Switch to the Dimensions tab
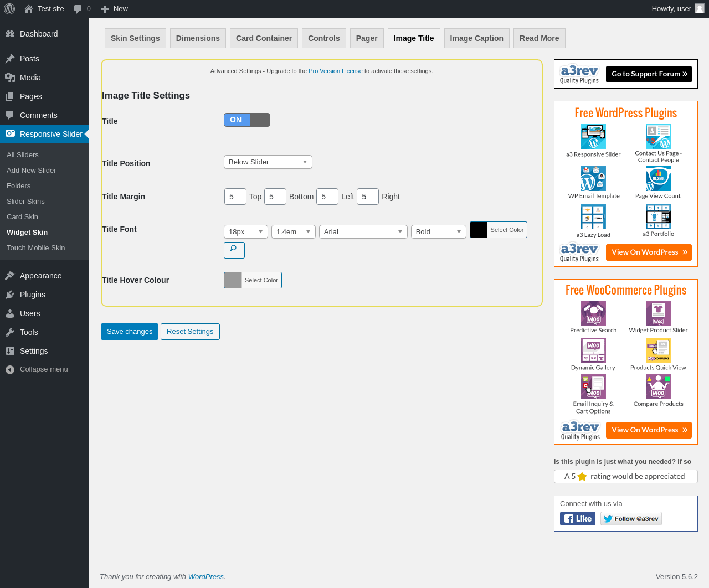The image size is (709, 588). click(x=198, y=38)
